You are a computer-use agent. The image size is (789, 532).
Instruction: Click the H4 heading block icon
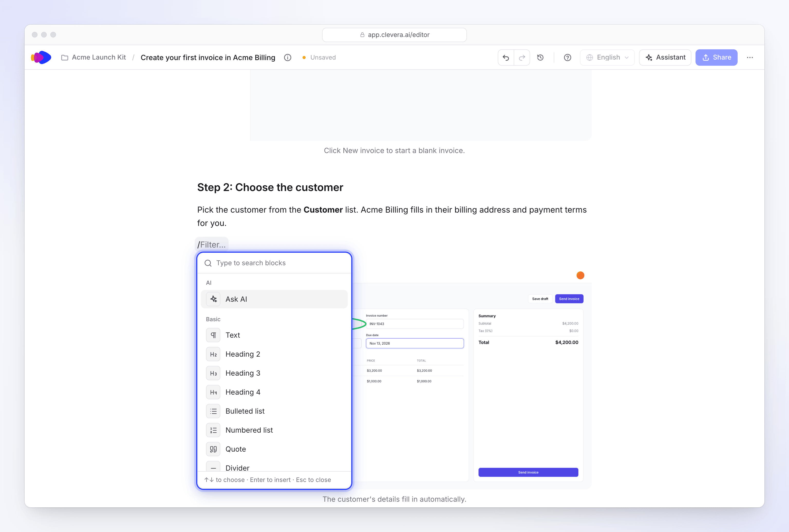(x=213, y=392)
